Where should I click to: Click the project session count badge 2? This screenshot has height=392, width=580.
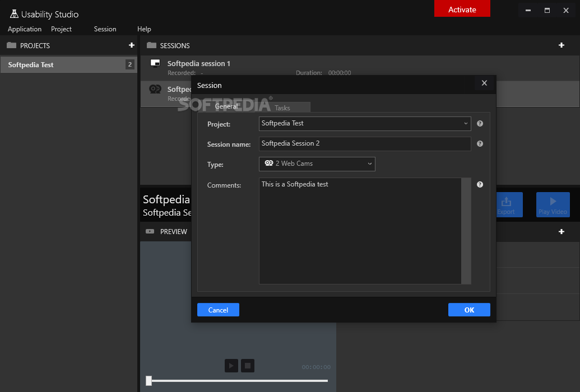[130, 64]
